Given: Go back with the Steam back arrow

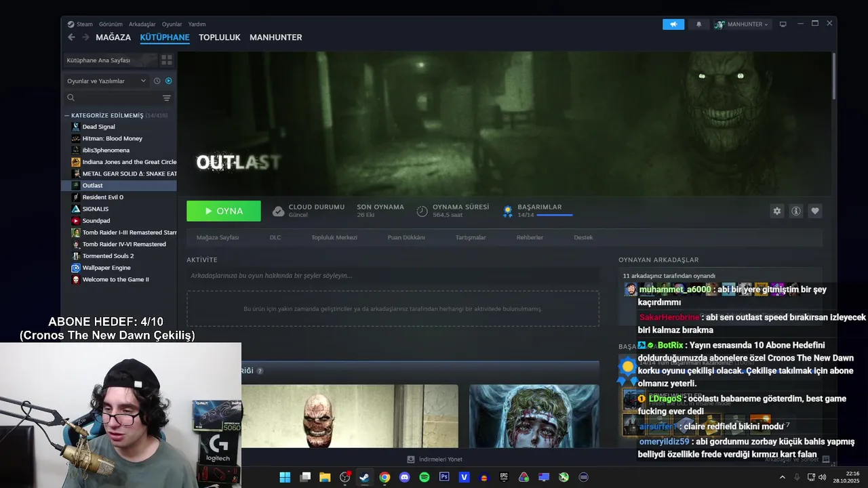Looking at the screenshot, I should tap(71, 37).
